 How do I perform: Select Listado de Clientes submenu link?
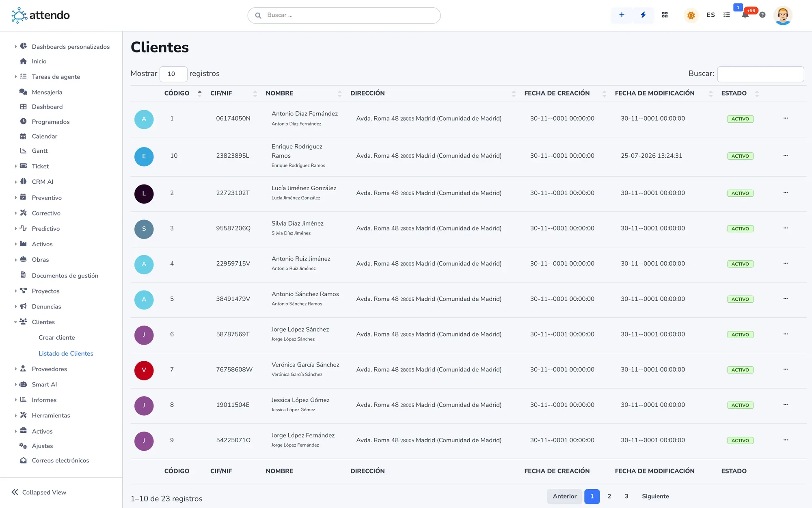[x=66, y=354]
